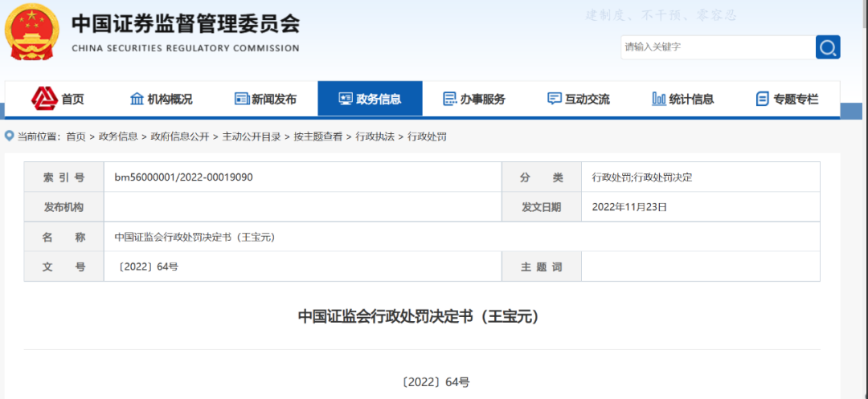This screenshot has width=868, height=399.
Task: Open the 新闻发布 navigation tab
Action: pyautogui.click(x=266, y=99)
